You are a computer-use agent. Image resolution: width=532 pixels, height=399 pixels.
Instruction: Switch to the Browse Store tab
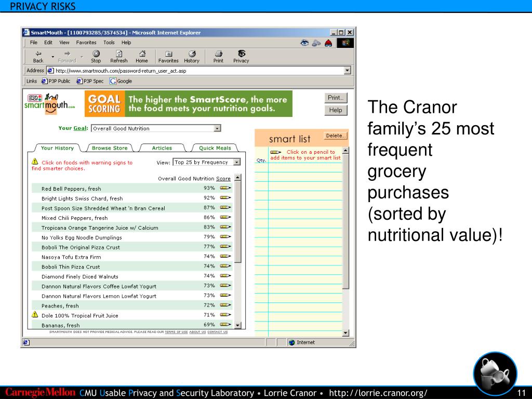110,148
